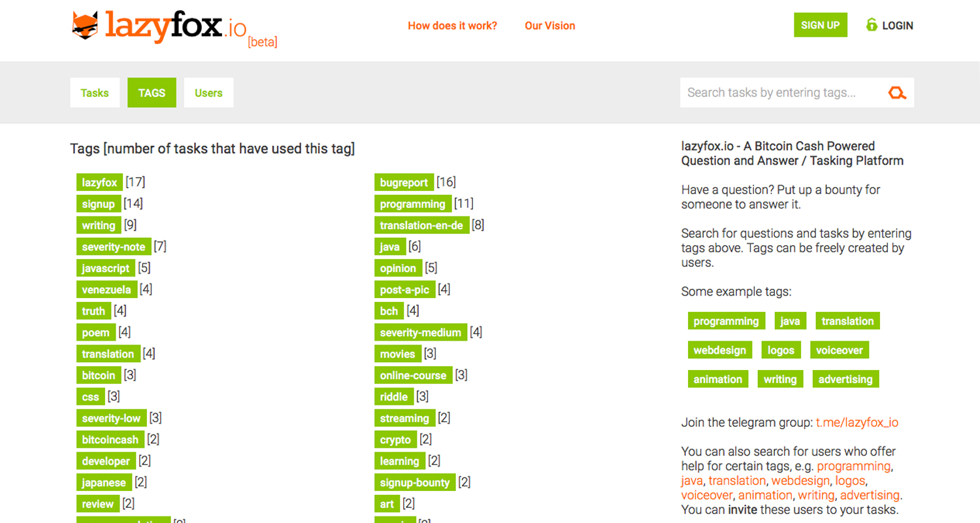Click the severity-medium tag
Image resolution: width=980 pixels, height=523 pixels.
pos(421,333)
